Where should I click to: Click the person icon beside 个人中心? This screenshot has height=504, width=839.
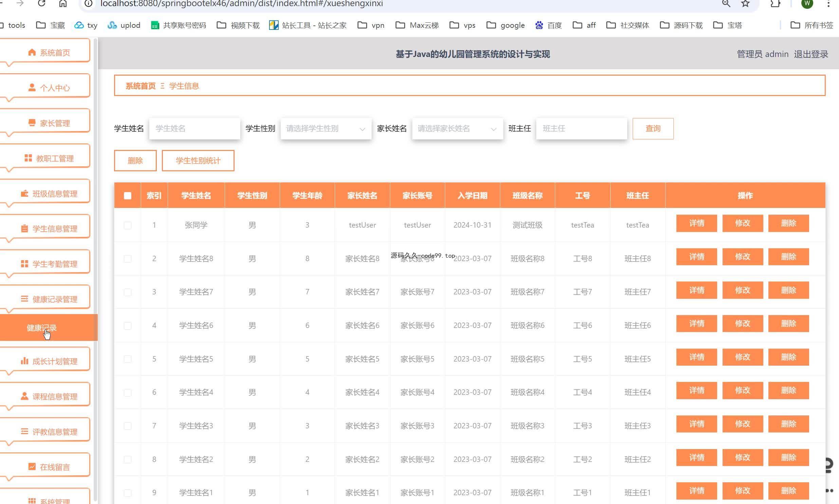click(32, 88)
